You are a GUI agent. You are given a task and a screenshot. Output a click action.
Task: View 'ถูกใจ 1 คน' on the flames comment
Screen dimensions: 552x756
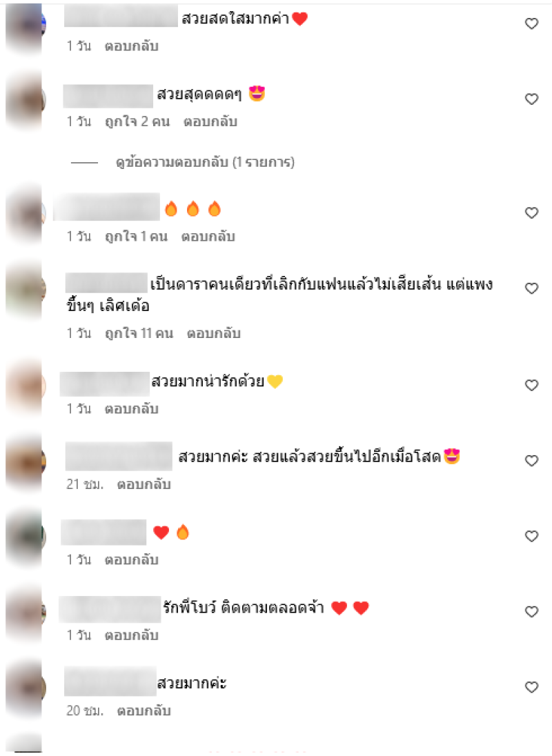point(136,236)
